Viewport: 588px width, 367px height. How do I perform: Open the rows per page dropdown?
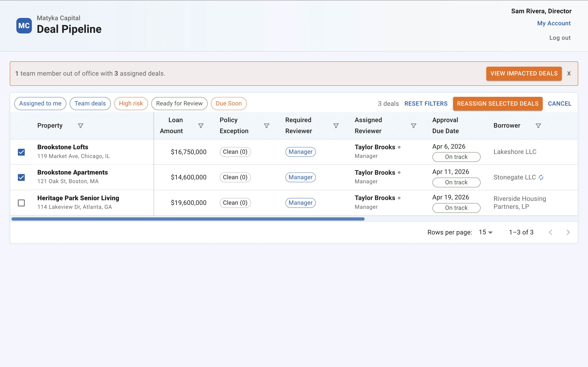click(x=486, y=232)
